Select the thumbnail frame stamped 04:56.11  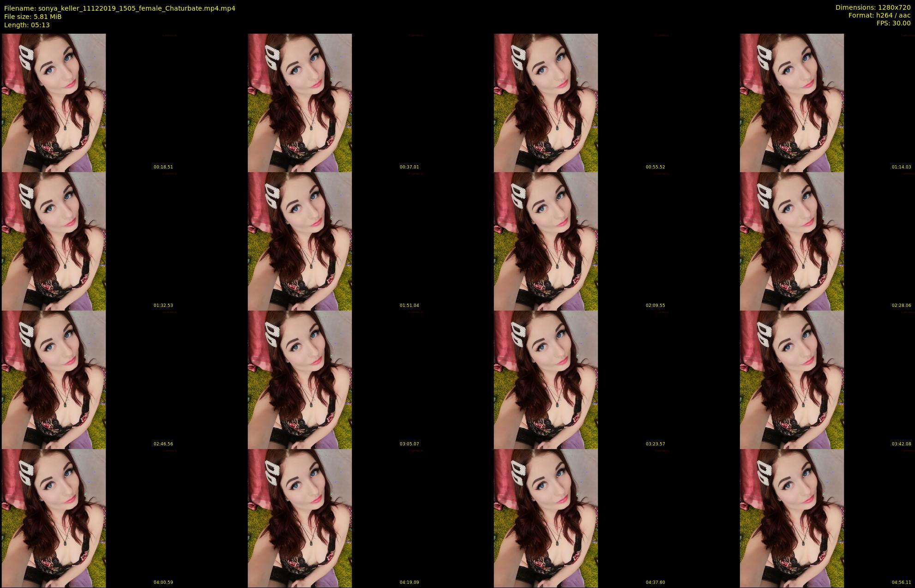(x=792, y=518)
